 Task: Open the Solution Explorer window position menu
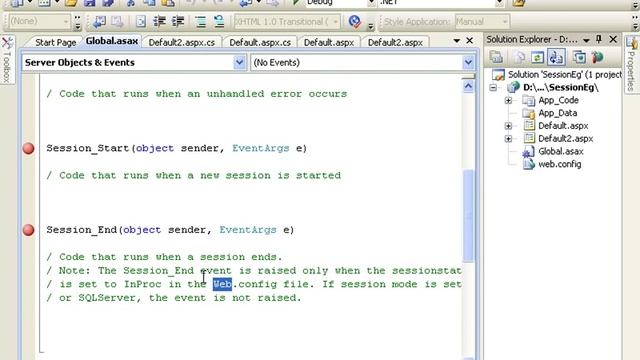coord(586,40)
